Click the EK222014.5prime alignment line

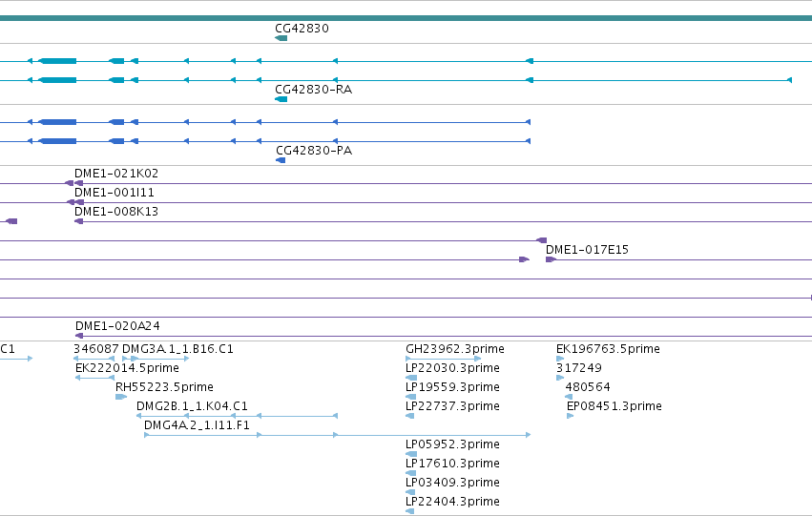click(94, 378)
